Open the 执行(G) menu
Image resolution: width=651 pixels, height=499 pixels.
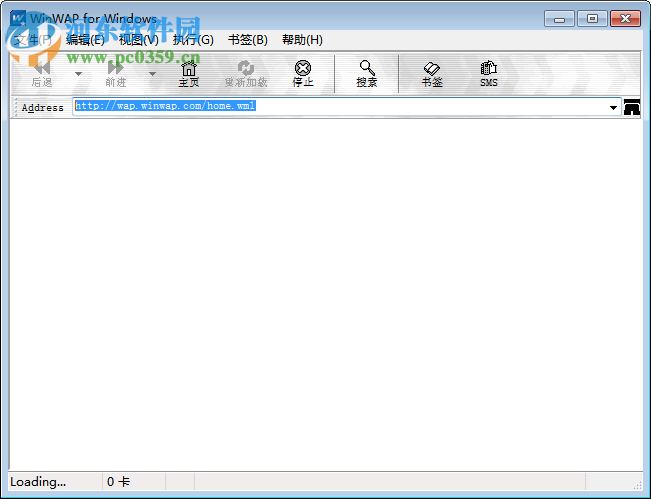tap(193, 40)
